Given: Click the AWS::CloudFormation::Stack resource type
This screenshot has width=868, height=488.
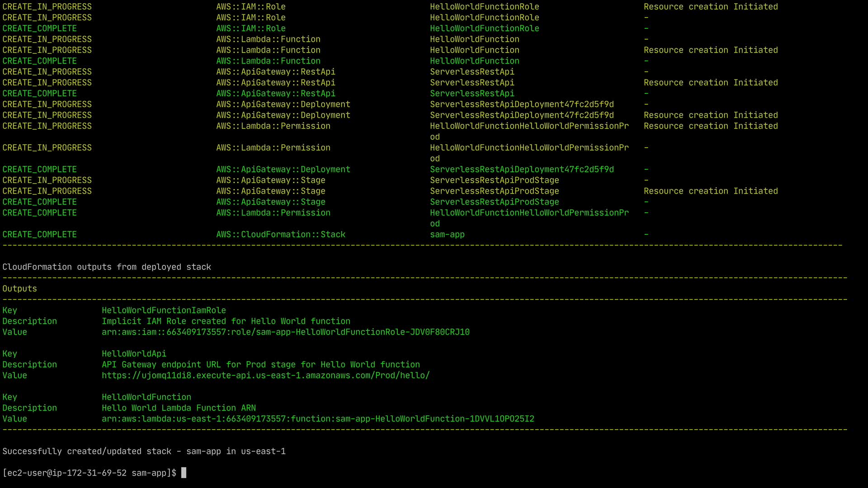Looking at the screenshot, I should 280,235.
